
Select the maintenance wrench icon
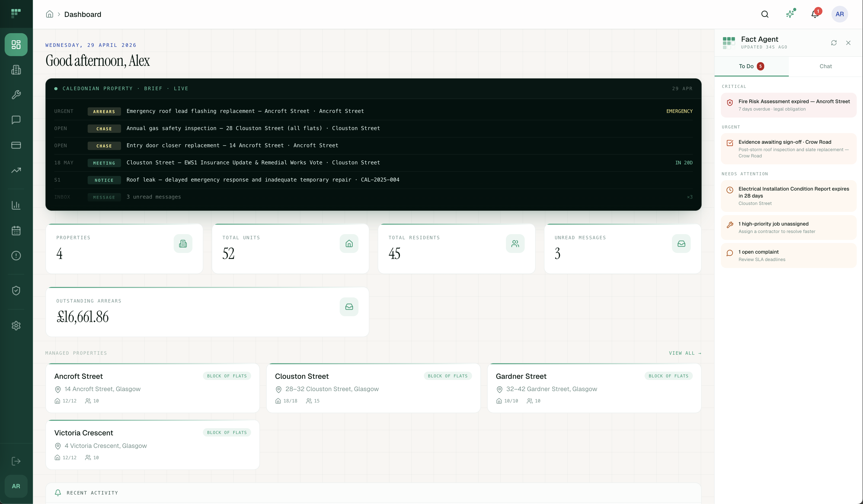(16, 95)
